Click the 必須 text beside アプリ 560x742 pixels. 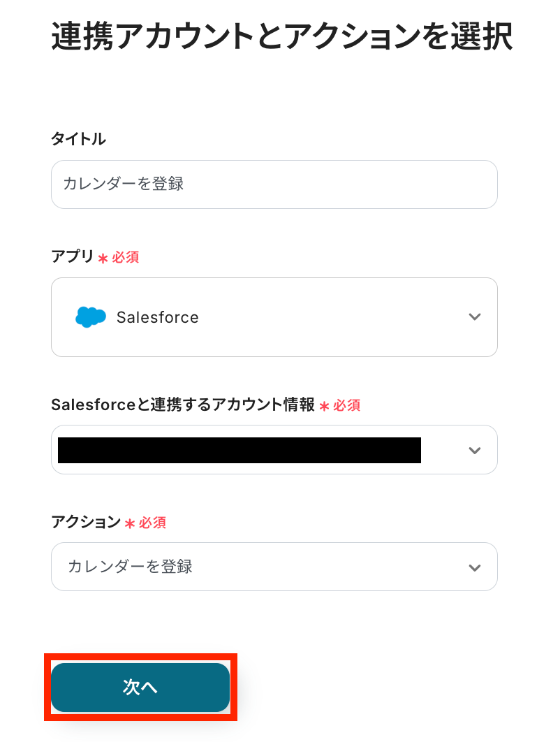click(x=126, y=257)
